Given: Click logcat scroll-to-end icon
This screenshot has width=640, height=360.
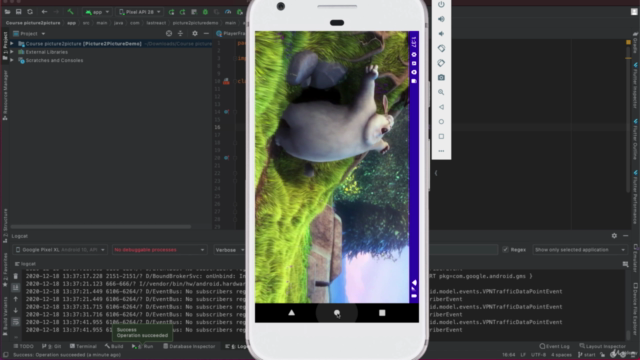Looking at the screenshot, I should 16,288.
